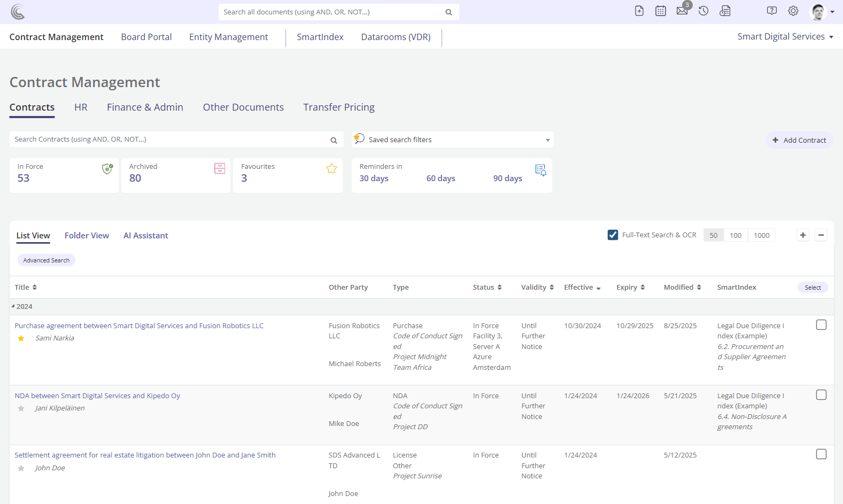Click the new document icon in top bar
Image resolution: width=843 pixels, height=504 pixels.
point(639,11)
